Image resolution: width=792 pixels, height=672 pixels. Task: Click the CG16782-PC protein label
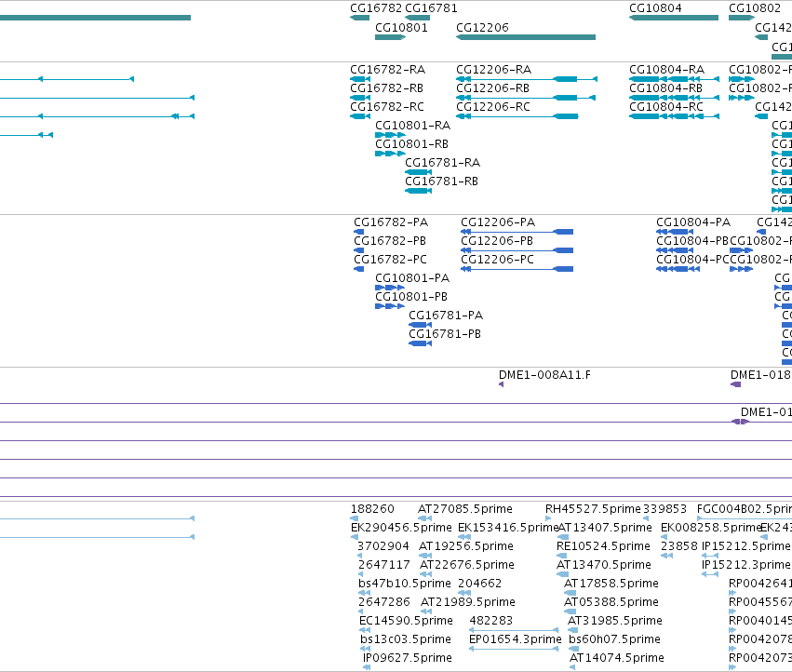click(x=391, y=259)
